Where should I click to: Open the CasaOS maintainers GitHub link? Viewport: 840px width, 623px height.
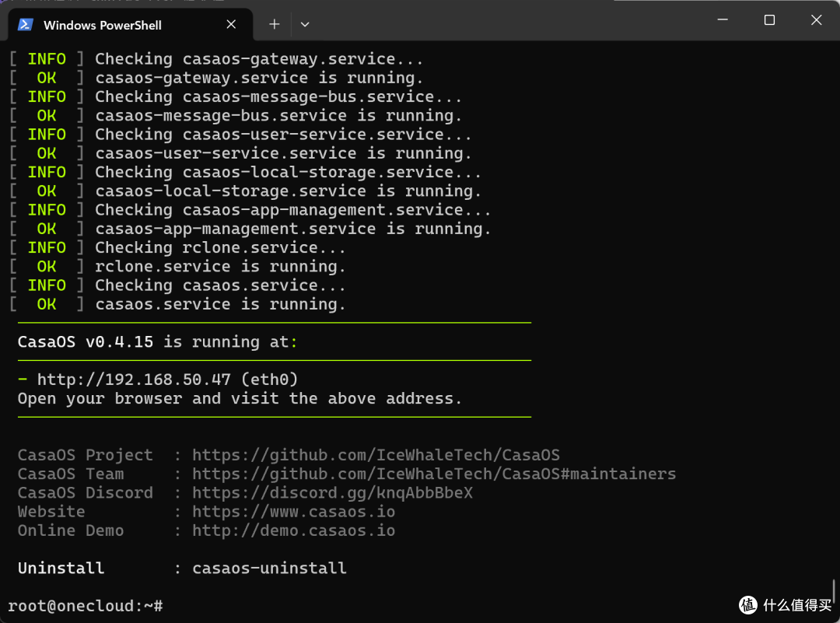(434, 474)
